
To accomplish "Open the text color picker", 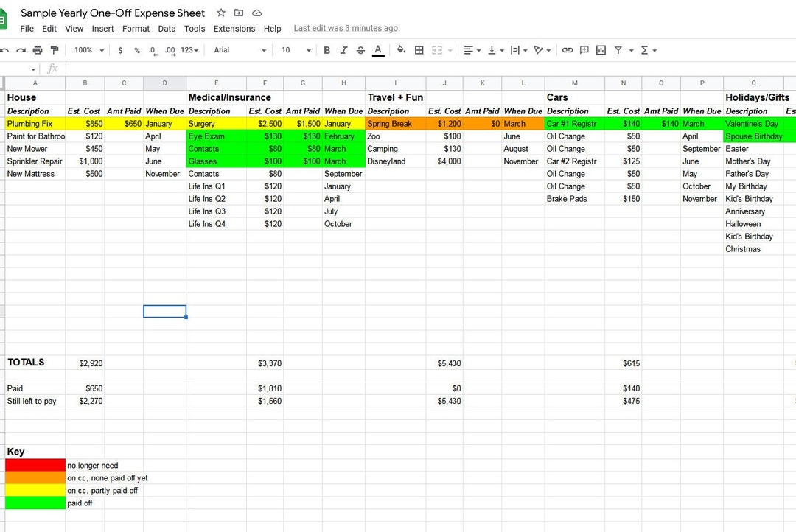I will point(378,50).
